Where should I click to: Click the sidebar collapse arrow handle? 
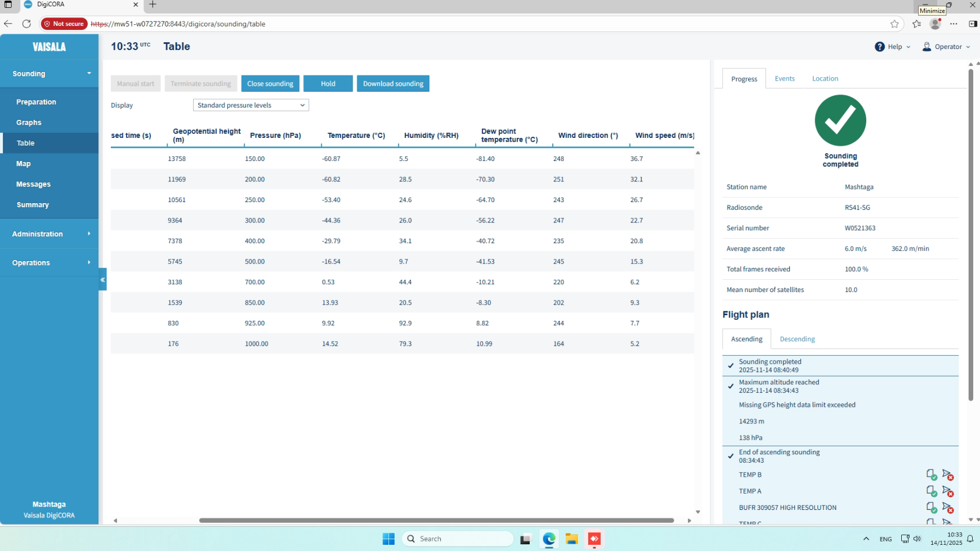pos(102,280)
